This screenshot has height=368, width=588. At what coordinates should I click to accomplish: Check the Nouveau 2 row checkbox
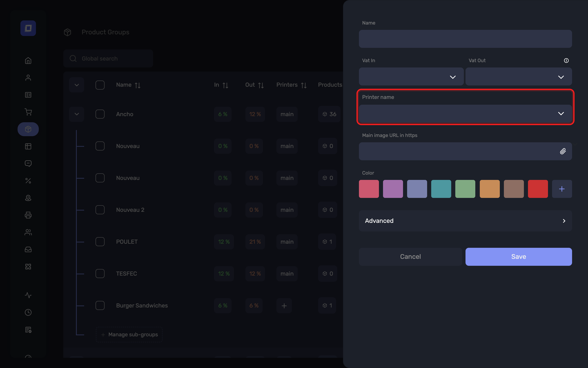click(100, 210)
